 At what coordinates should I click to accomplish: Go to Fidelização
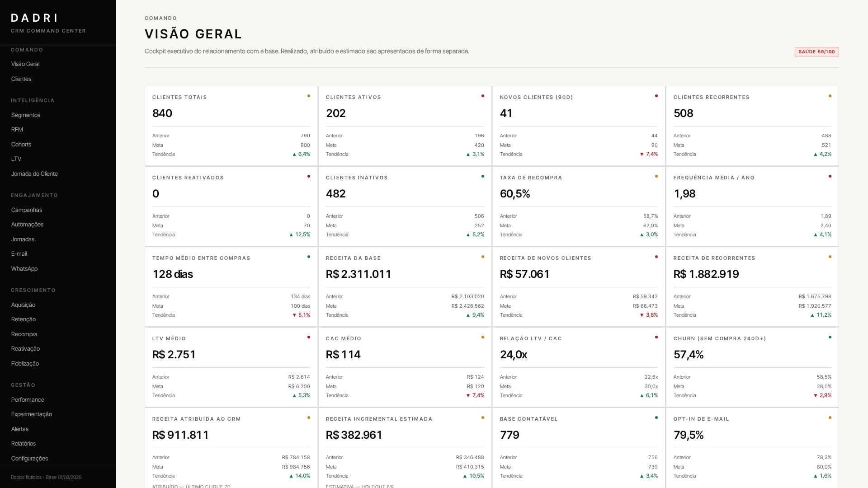(x=25, y=364)
